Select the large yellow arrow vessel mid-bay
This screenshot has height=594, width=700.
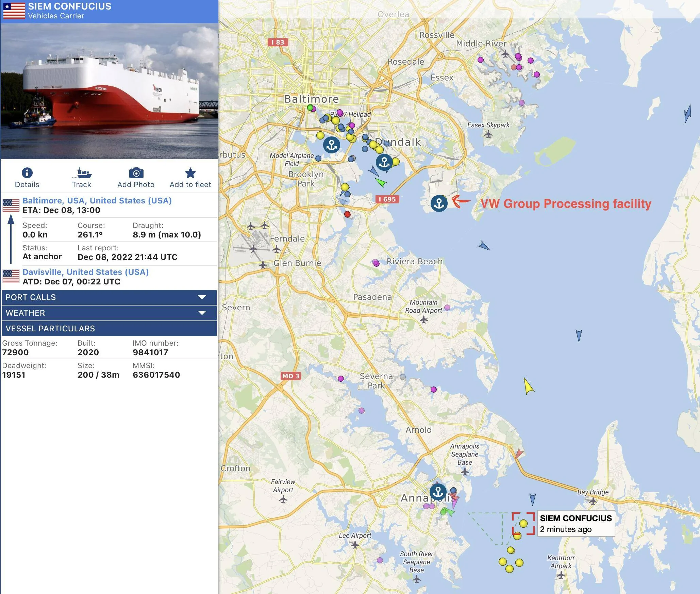pos(528,386)
